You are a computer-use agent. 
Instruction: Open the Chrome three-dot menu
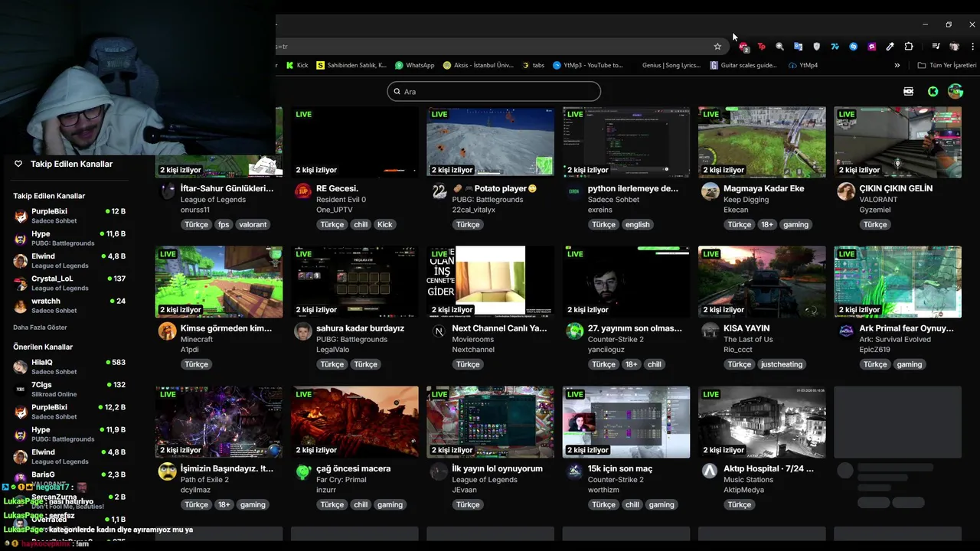(972, 47)
